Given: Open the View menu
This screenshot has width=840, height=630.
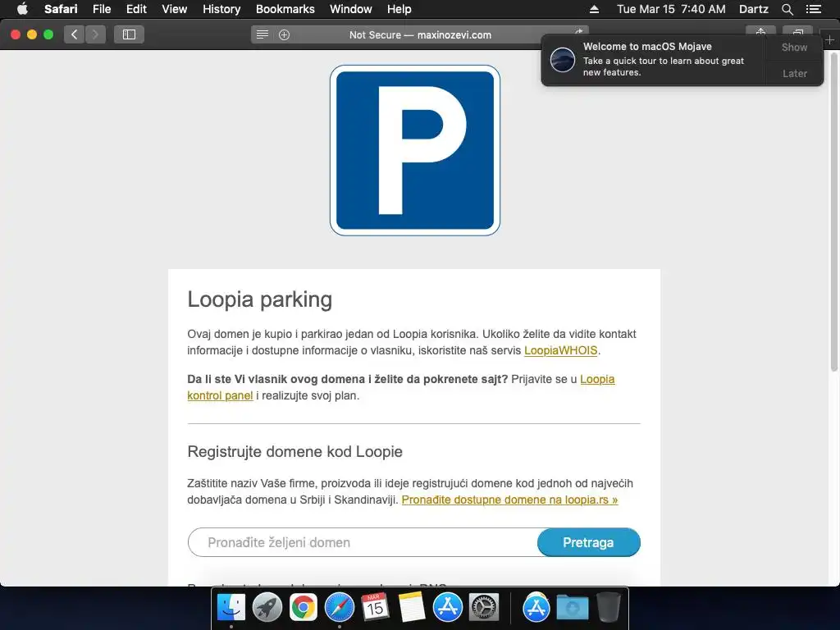Looking at the screenshot, I should pyautogui.click(x=175, y=9).
